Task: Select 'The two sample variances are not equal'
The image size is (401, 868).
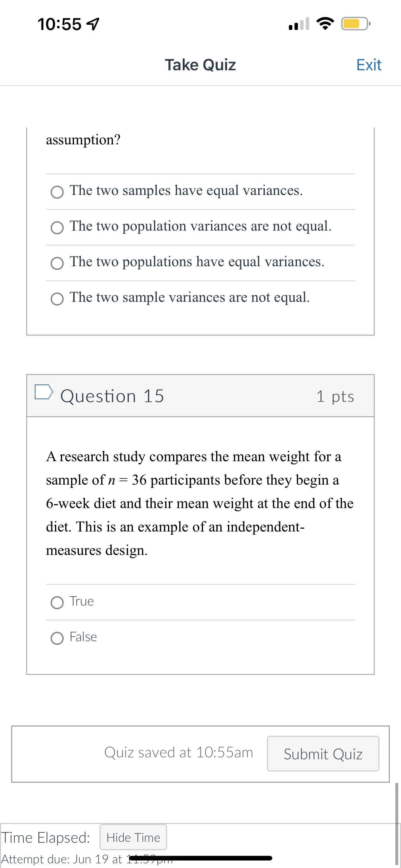Action: click(57, 298)
